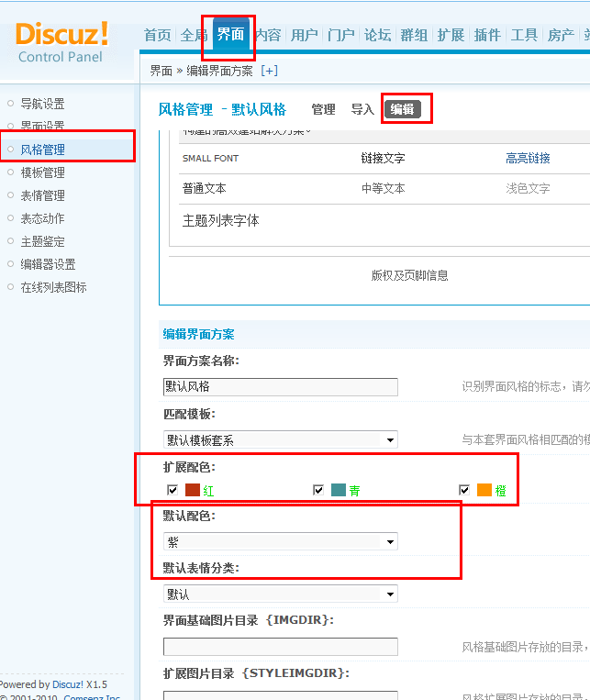Click the [+] link in the breadcrumb
The width and height of the screenshot is (590, 700).
(x=270, y=71)
